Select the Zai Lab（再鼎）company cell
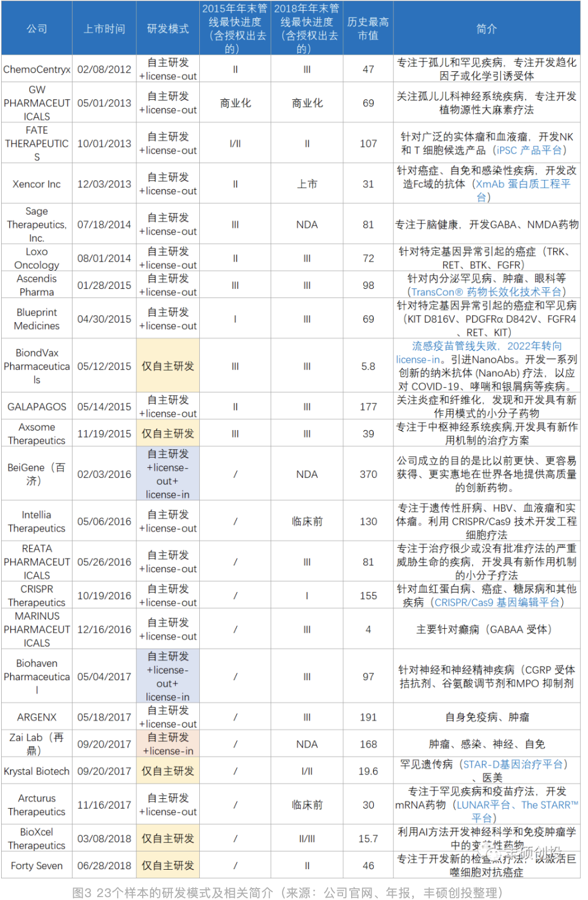The height and width of the screenshot is (900, 588). click(x=37, y=744)
